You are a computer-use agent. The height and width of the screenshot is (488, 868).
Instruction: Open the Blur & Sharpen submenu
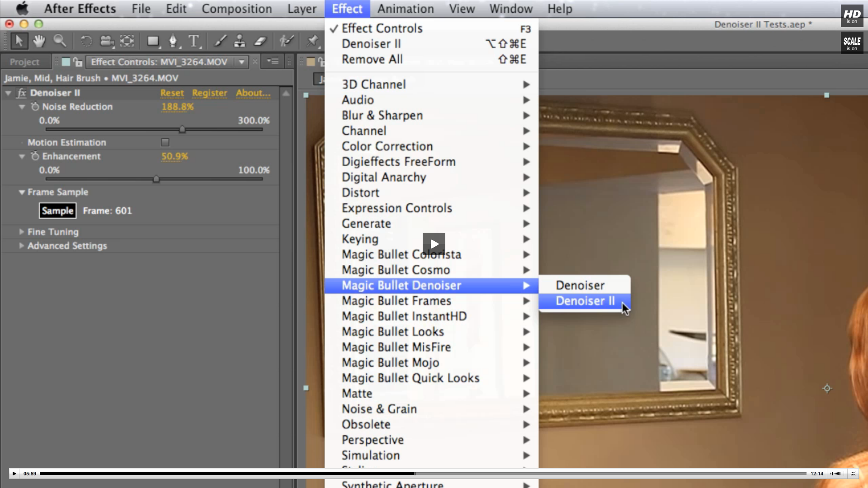tap(431, 115)
